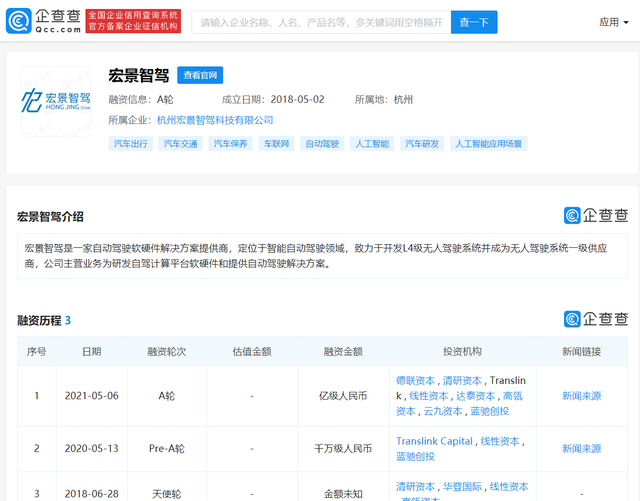The height and width of the screenshot is (501, 640).
Task: Select the 自动驾驶 tag
Action: [322, 144]
